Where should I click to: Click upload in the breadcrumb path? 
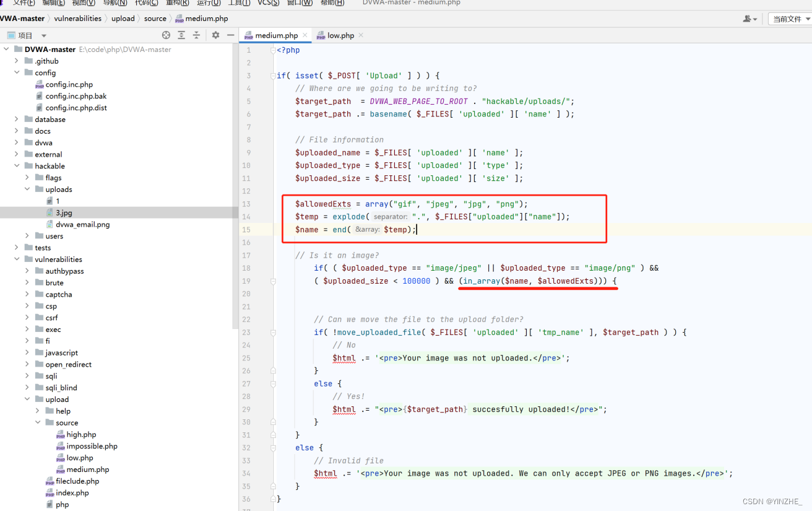pos(123,19)
